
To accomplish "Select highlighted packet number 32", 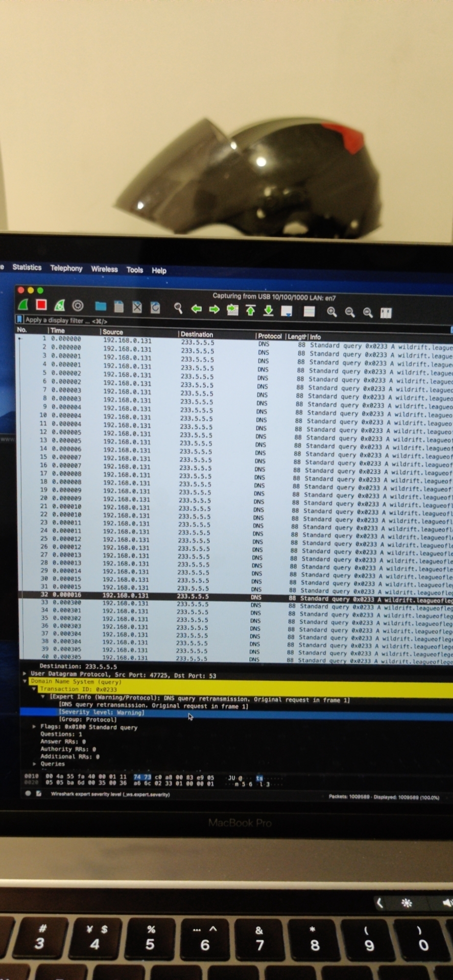I will pos(235,597).
